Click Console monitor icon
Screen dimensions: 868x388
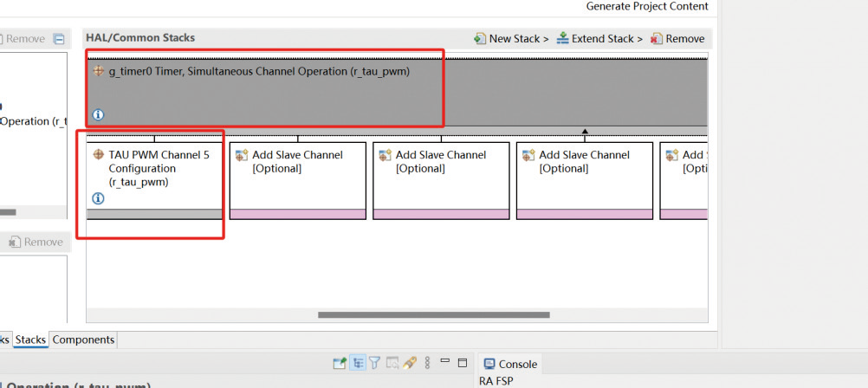click(489, 364)
